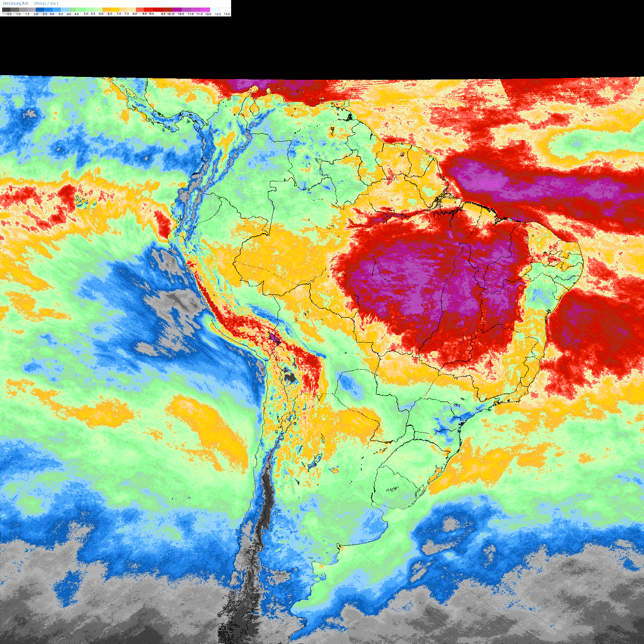The width and height of the screenshot is (644, 644).
Task: Click the 4.5 legend value
Action: [x=77, y=14]
